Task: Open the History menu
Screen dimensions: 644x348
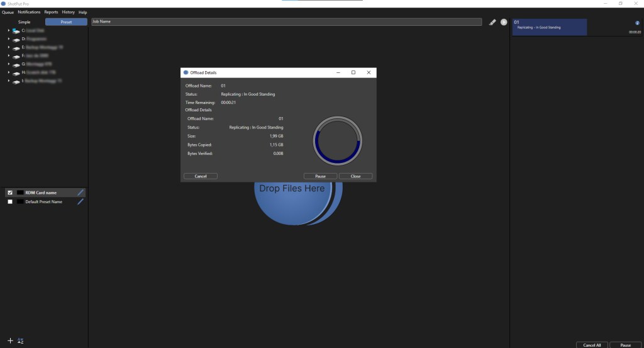Action: click(x=68, y=12)
